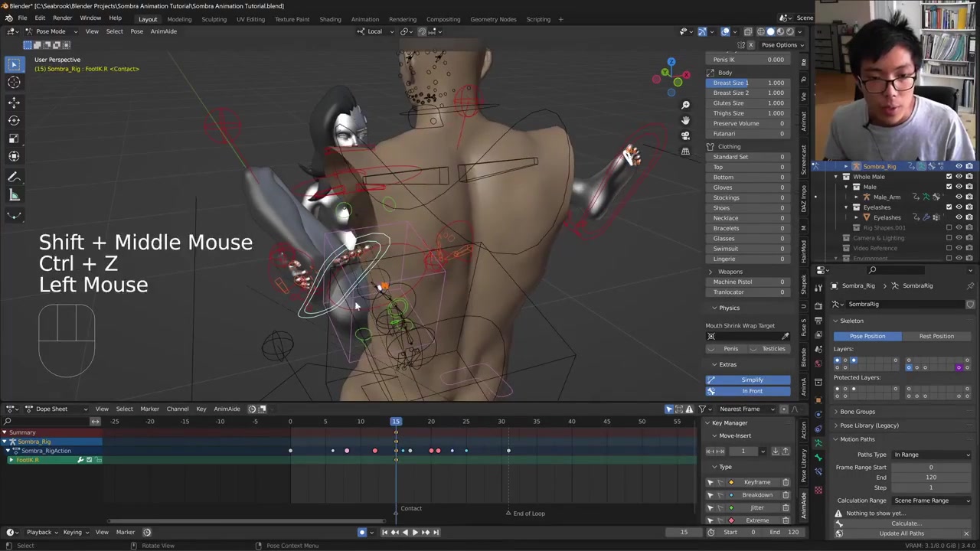Click the Update All Paths button
The image size is (980, 551).
tap(901, 533)
